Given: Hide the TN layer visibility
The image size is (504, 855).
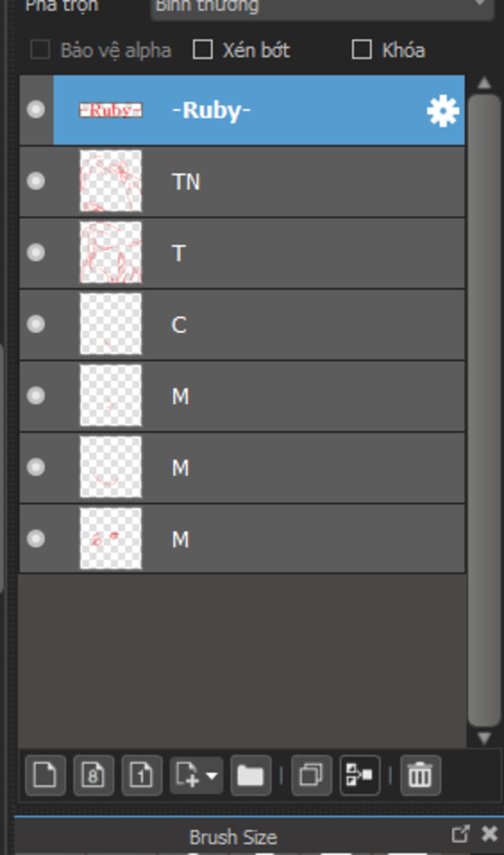Looking at the screenshot, I should [x=36, y=181].
